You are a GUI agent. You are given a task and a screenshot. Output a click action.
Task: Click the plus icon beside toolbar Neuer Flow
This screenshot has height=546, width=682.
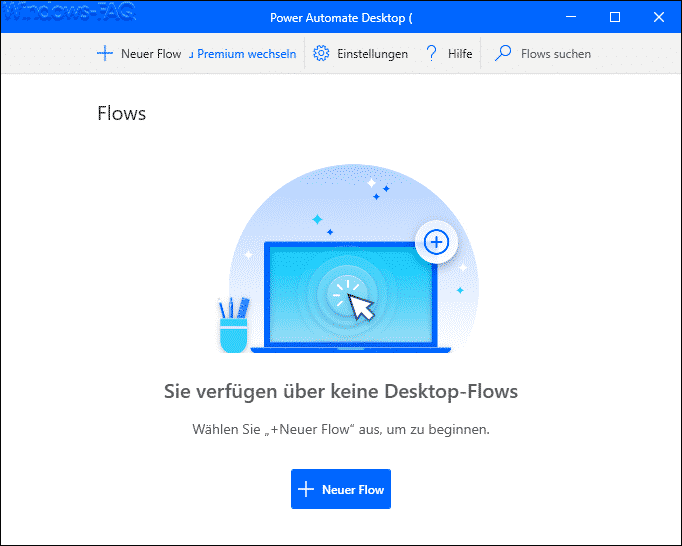point(105,54)
